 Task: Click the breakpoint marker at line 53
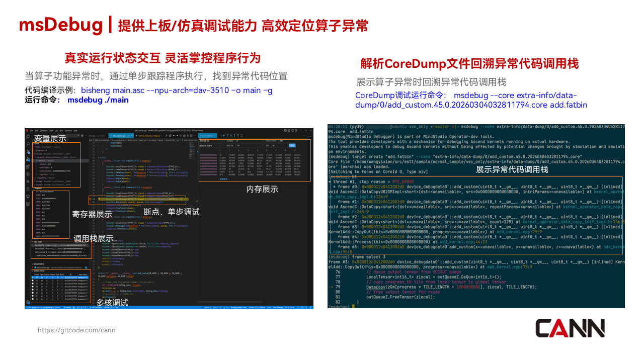[91, 199]
